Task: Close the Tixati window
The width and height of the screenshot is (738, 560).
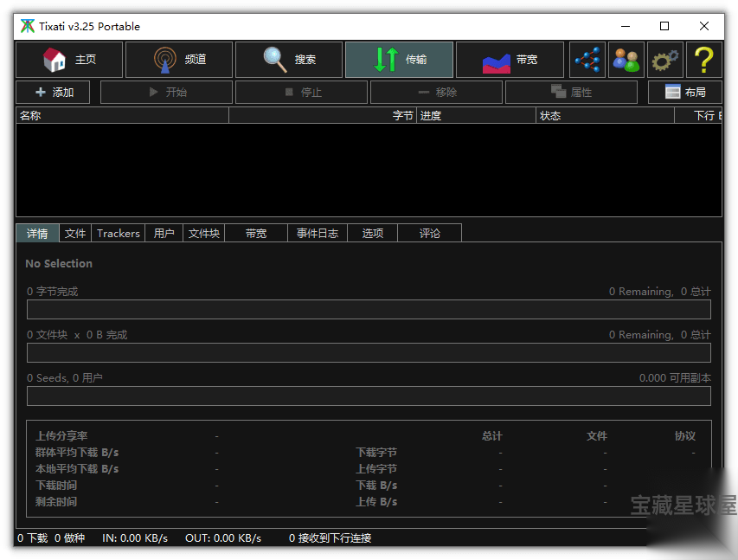Action: [704, 26]
